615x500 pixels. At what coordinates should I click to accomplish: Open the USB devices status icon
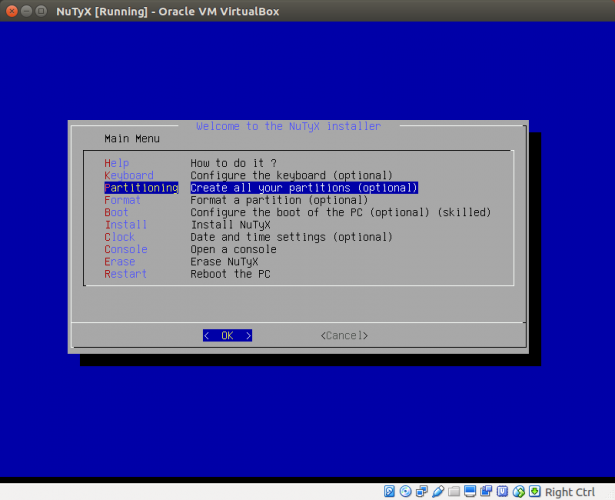tap(438, 491)
